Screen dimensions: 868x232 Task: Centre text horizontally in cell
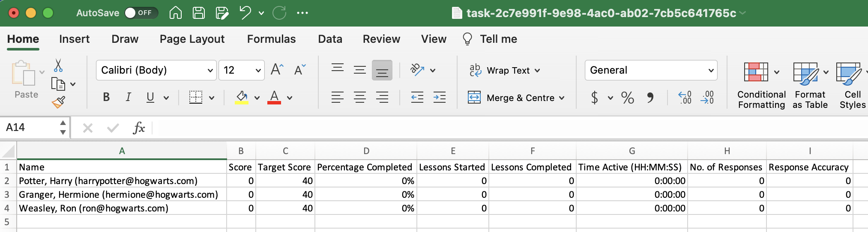coord(360,98)
